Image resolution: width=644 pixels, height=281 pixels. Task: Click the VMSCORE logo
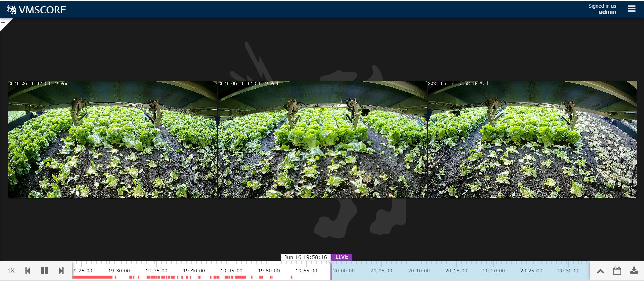36,10
